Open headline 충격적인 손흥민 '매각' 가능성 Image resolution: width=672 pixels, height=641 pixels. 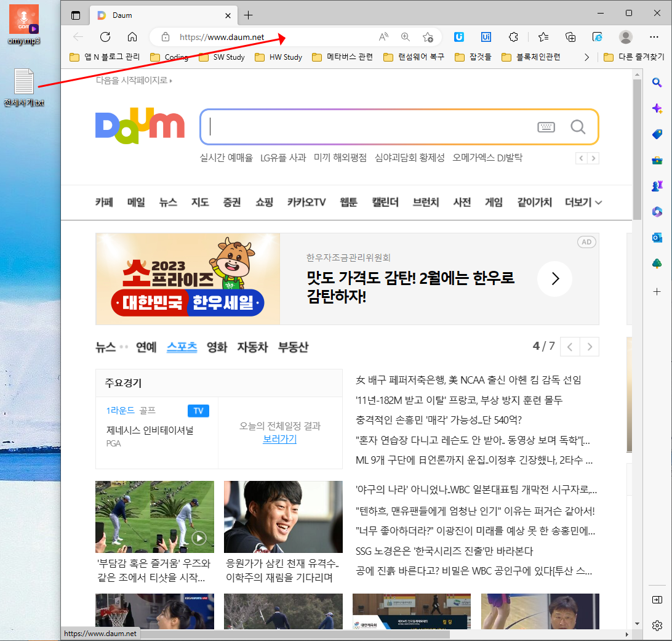pyautogui.click(x=438, y=420)
